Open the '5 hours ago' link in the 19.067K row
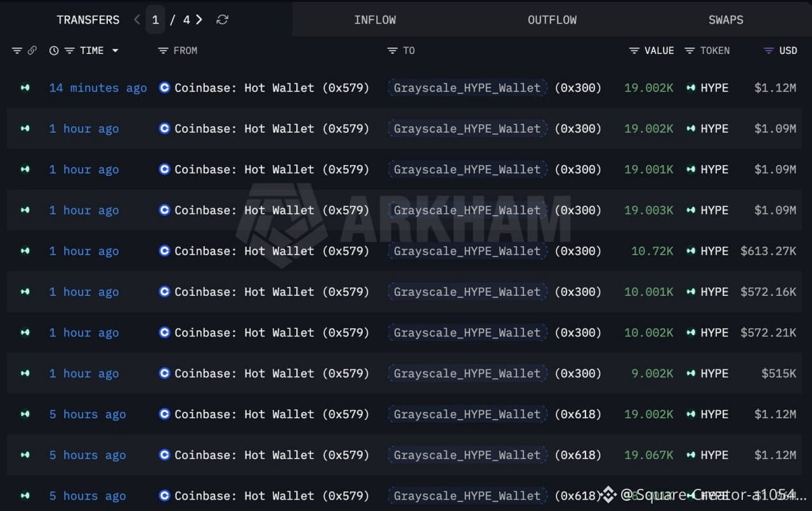The height and width of the screenshot is (511, 812). click(x=88, y=455)
